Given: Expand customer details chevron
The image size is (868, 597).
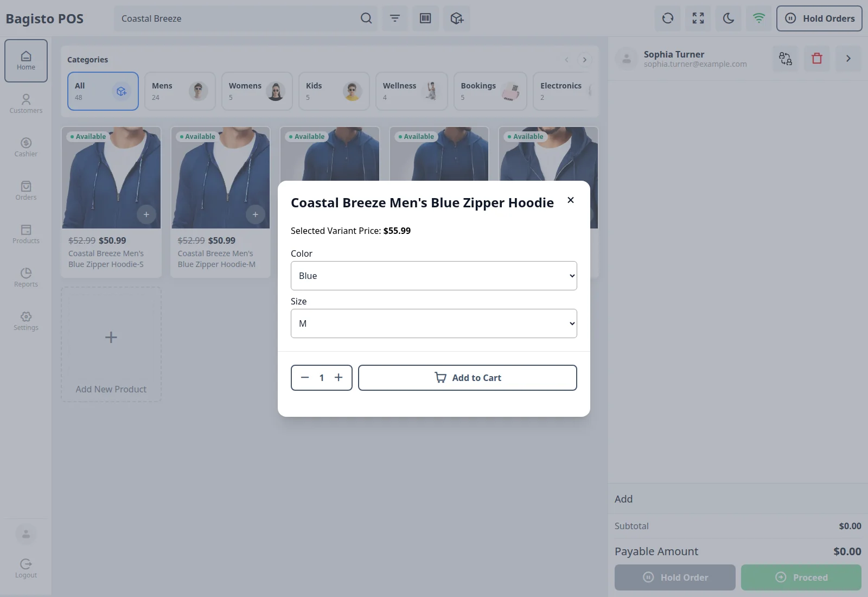Looking at the screenshot, I should click(848, 59).
